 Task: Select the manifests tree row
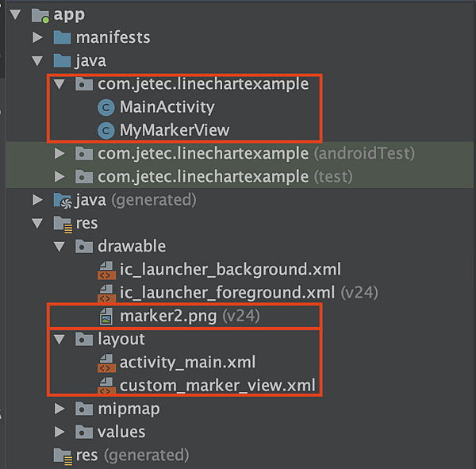click(x=238, y=37)
